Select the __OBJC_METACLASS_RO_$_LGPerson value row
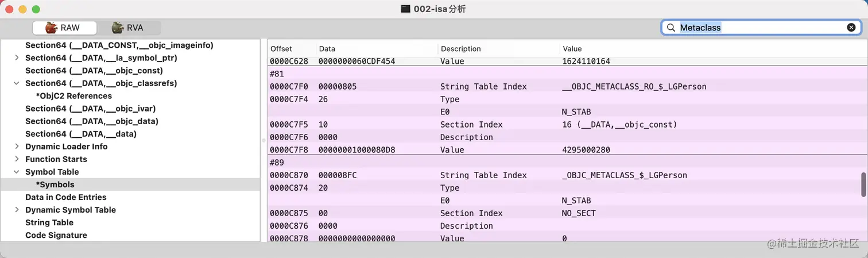The height and width of the screenshot is (258, 868). [634, 87]
